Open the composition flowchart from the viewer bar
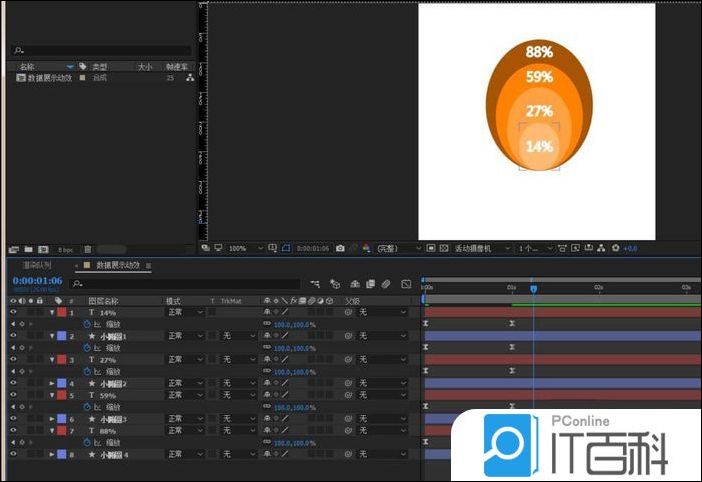 pyautogui.click(x=601, y=248)
